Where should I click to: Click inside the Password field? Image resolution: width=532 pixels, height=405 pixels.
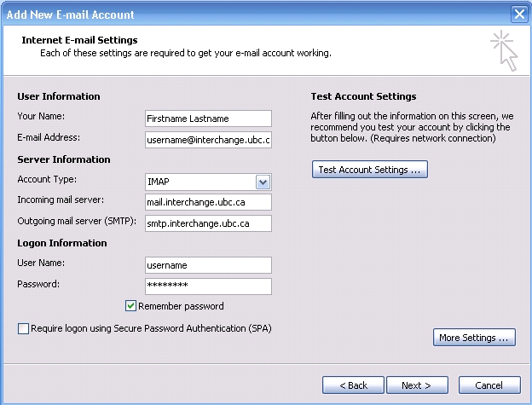click(208, 286)
